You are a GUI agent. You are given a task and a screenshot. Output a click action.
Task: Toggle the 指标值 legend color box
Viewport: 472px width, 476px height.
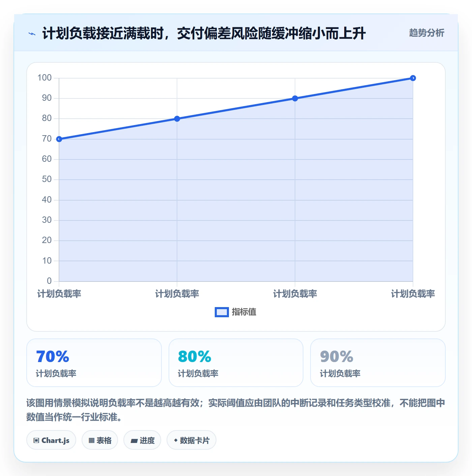(x=222, y=312)
